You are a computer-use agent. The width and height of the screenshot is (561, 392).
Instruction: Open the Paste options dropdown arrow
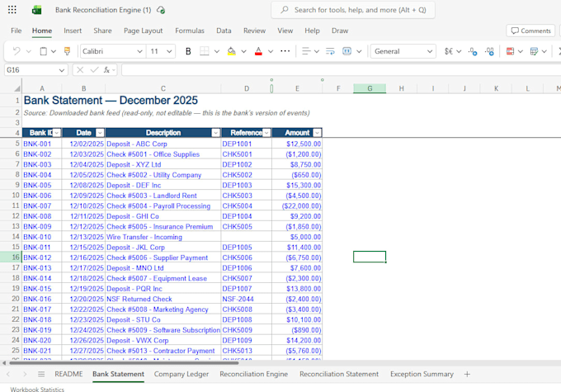54,51
